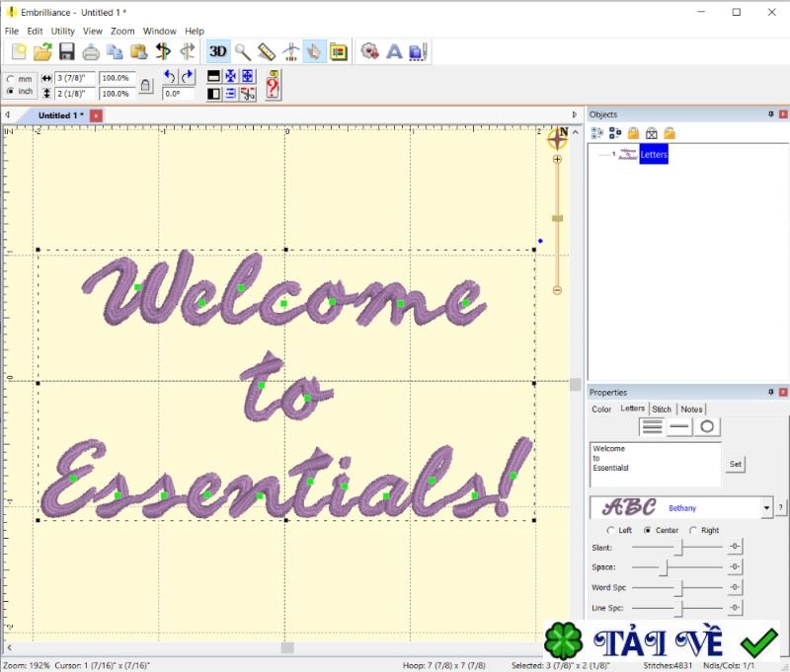Open the Utility menu
Image resolution: width=790 pixels, height=672 pixels.
pos(62,31)
